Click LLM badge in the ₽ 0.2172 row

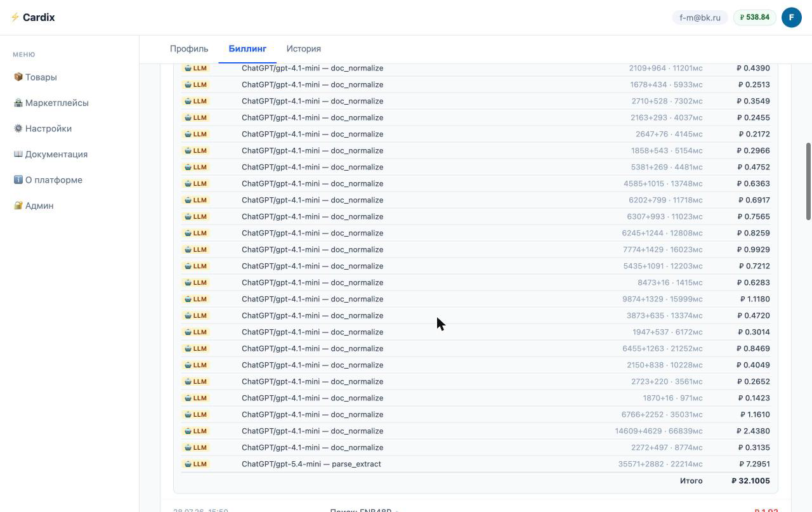click(x=195, y=134)
